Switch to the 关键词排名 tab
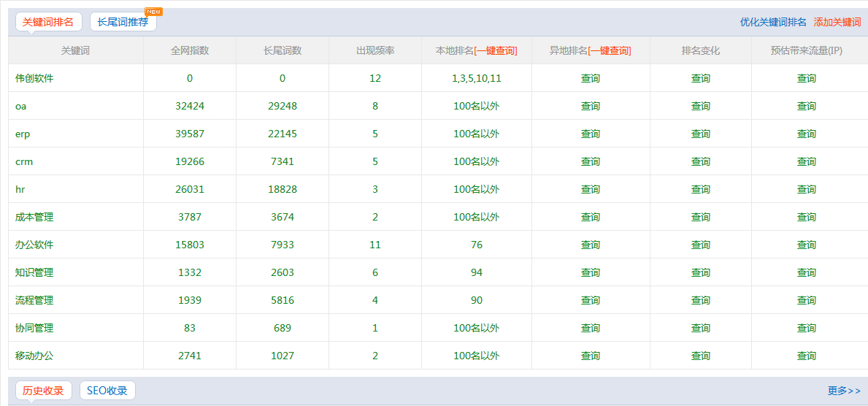 [x=48, y=22]
